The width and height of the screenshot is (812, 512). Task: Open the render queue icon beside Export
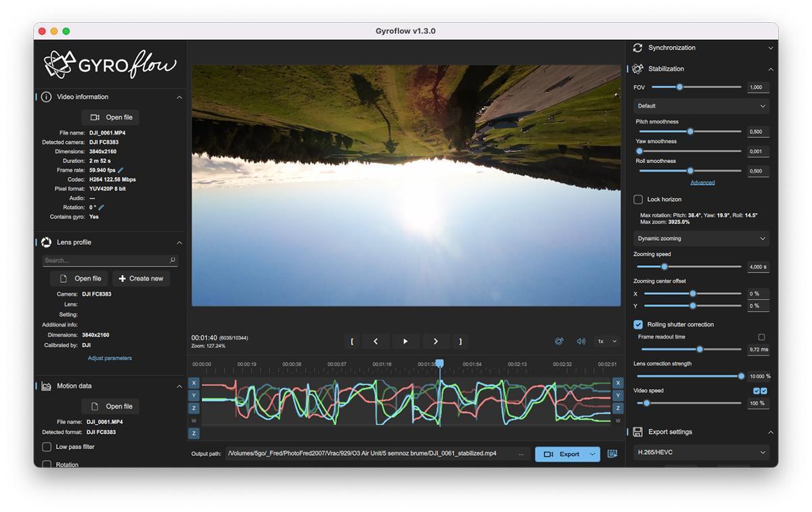coord(612,454)
